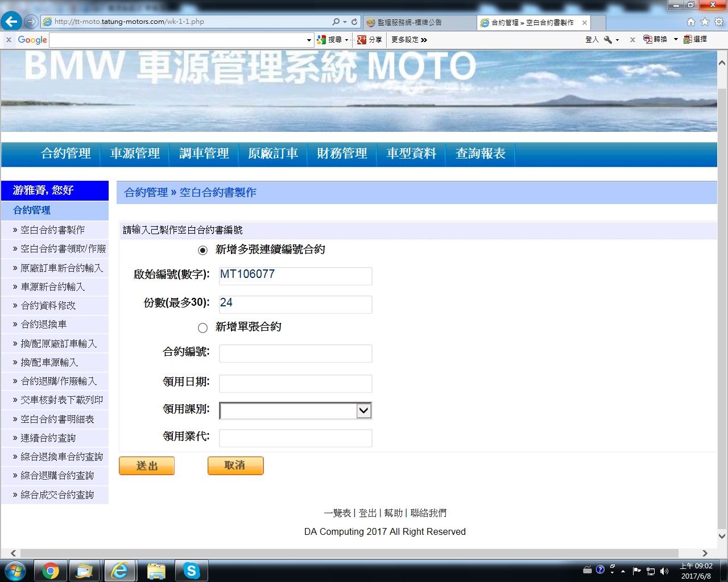This screenshot has width=728, height=582.
Task: Open the 車型資料 top menu
Action: [x=411, y=153]
